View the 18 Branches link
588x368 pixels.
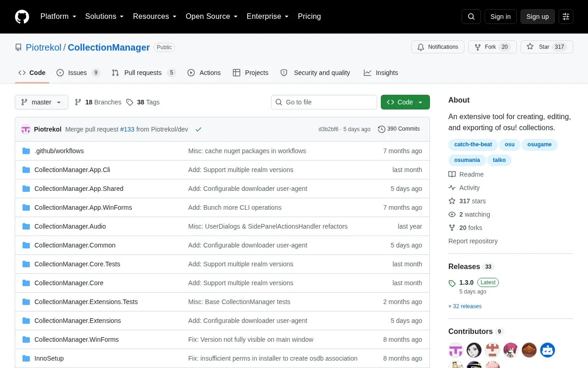tap(98, 102)
